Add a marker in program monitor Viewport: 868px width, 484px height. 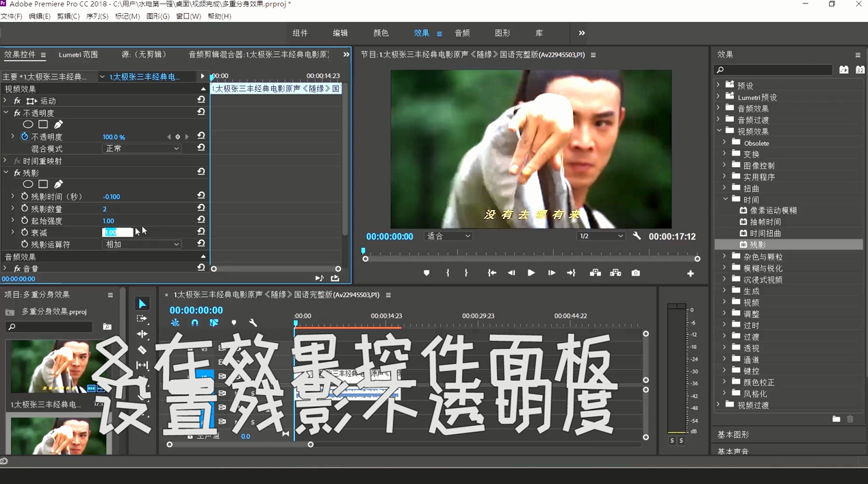(x=426, y=272)
